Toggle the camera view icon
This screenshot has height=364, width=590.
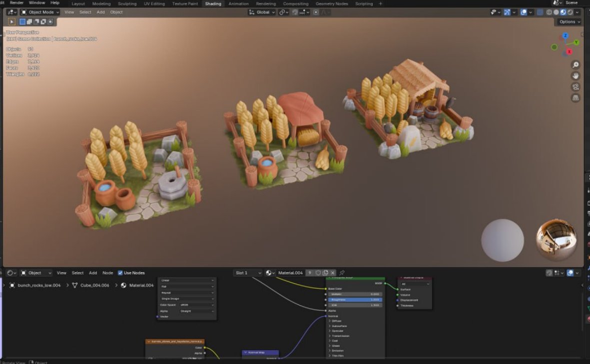click(576, 87)
